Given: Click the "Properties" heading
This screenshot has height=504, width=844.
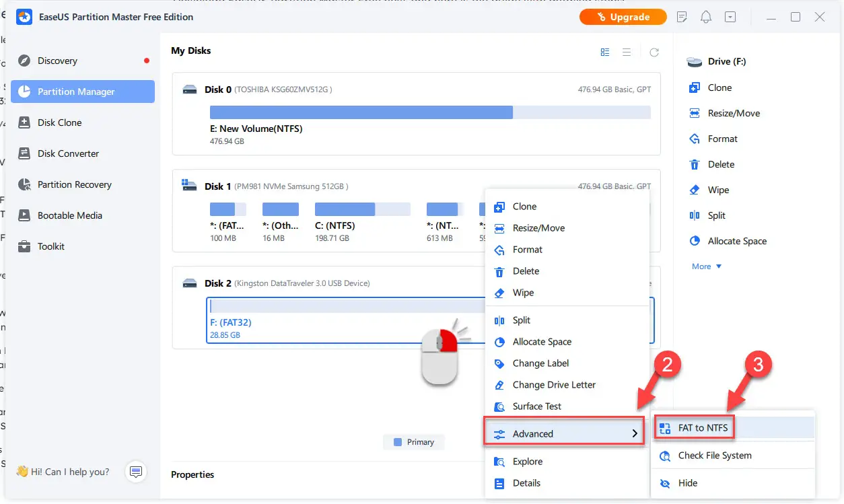Looking at the screenshot, I should click(192, 474).
